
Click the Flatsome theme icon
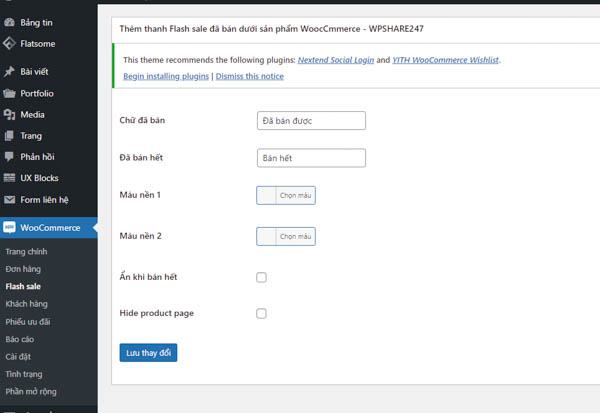(x=9, y=43)
